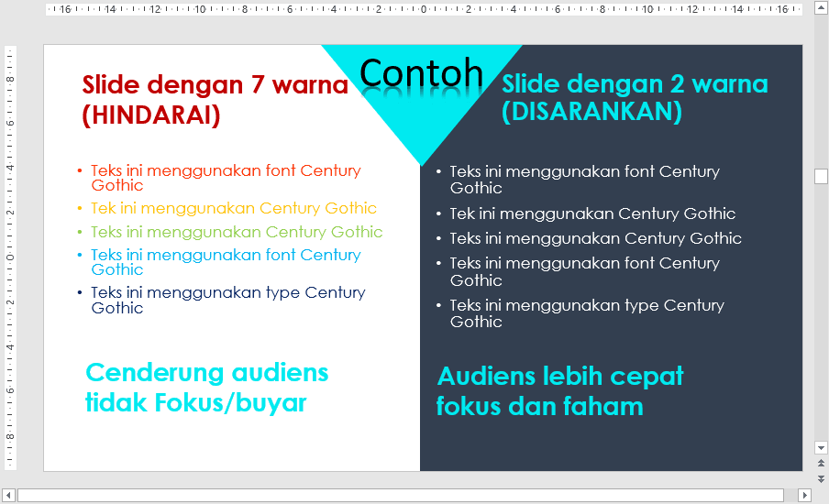Click heading "Slide dengan 7 warna (HINDARAI)"

click(x=216, y=100)
